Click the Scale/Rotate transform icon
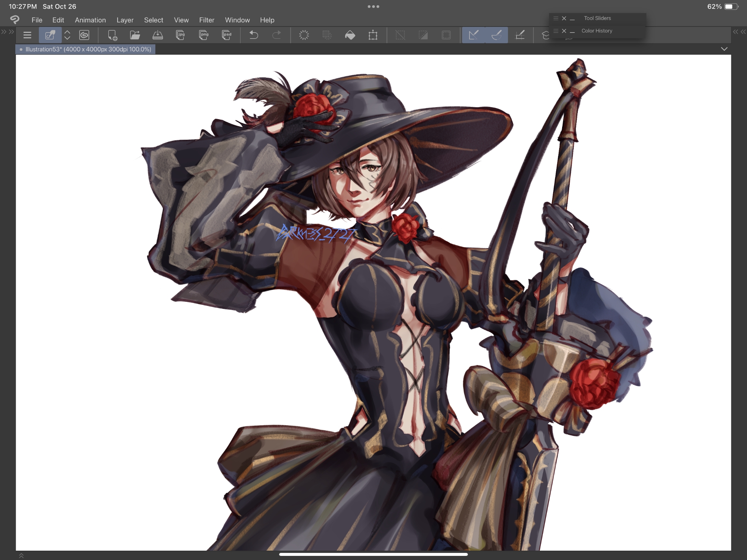 click(x=373, y=35)
